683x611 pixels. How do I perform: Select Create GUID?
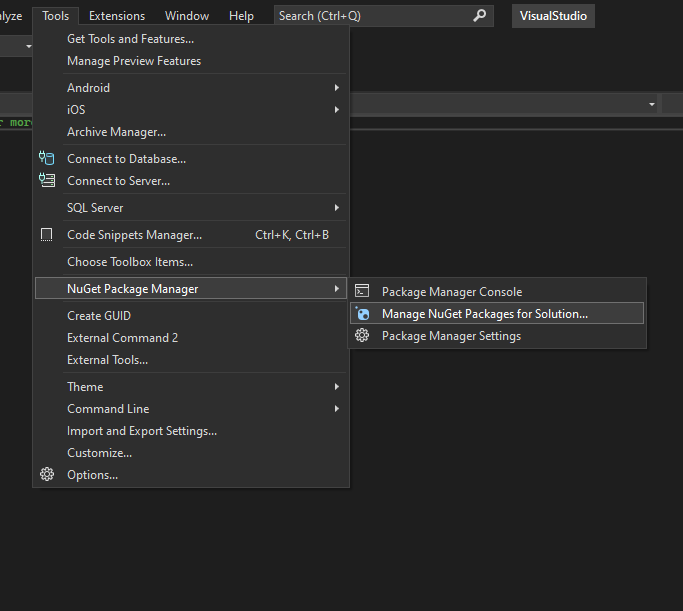[191, 316]
